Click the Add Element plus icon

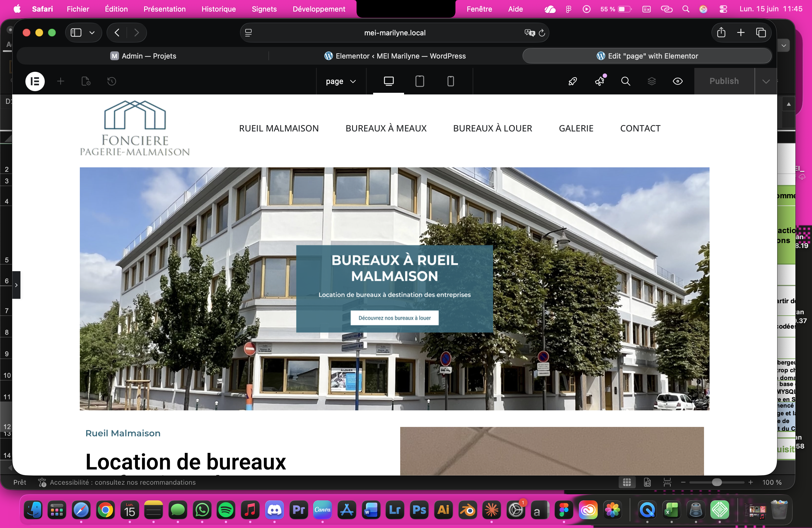(61, 81)
